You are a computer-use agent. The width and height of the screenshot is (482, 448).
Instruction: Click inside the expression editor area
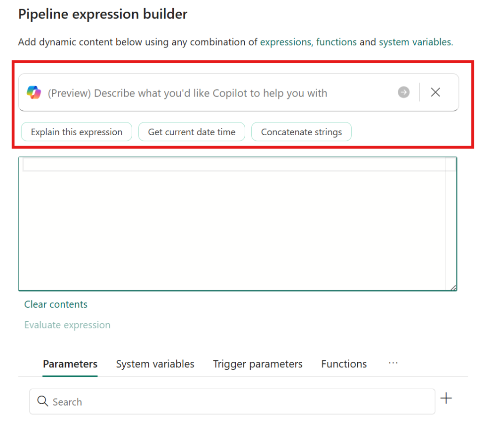point(235,221)
